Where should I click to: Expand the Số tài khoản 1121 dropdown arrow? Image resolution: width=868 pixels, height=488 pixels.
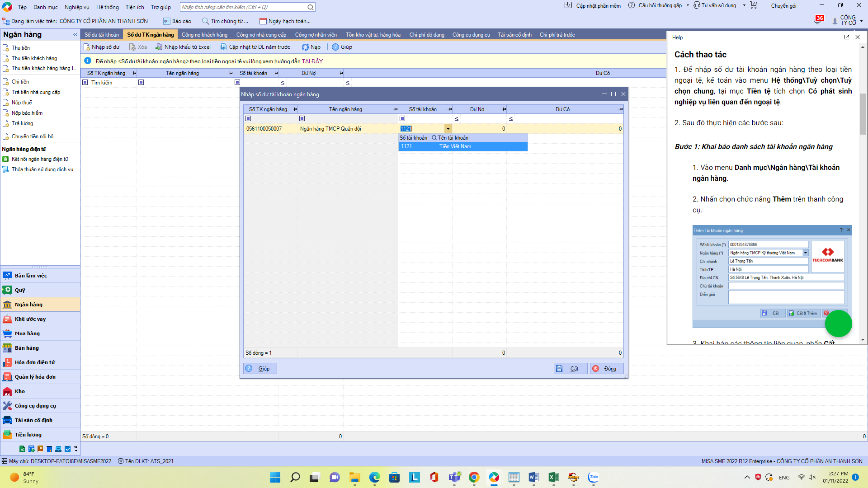448,129
